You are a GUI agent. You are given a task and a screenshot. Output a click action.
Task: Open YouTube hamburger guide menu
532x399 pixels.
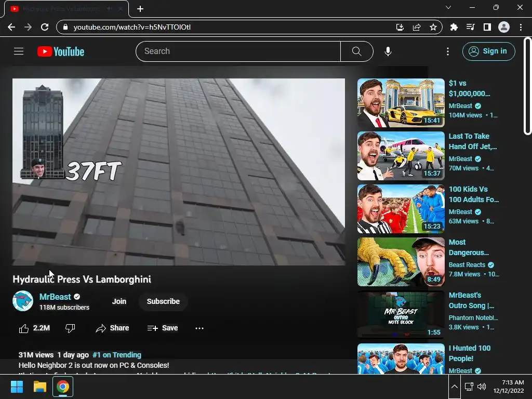click(19, 51)
